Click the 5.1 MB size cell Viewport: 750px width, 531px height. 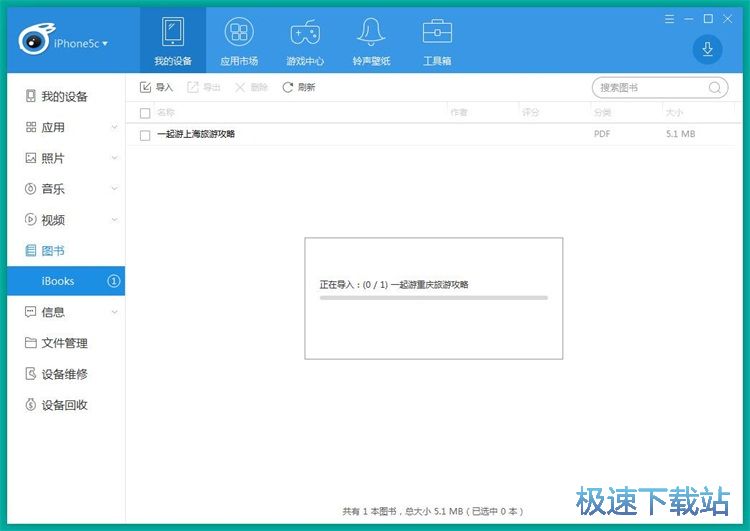pyautogui.click(x=680, y=134)
